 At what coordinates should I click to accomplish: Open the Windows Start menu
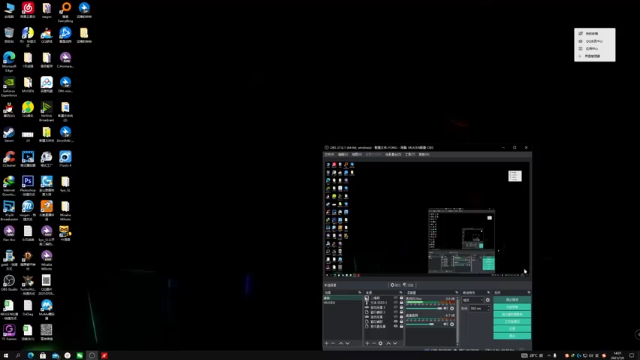pos(6,356)
